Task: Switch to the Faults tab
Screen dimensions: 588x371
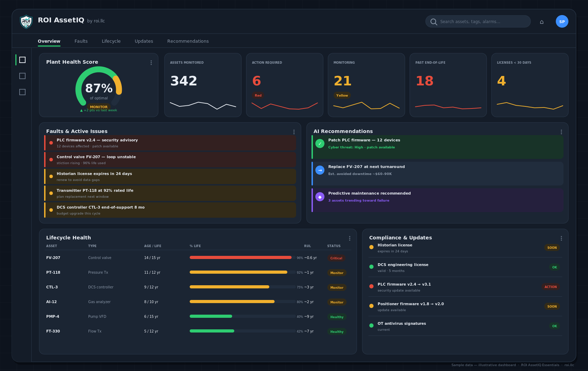Action: 81,41
